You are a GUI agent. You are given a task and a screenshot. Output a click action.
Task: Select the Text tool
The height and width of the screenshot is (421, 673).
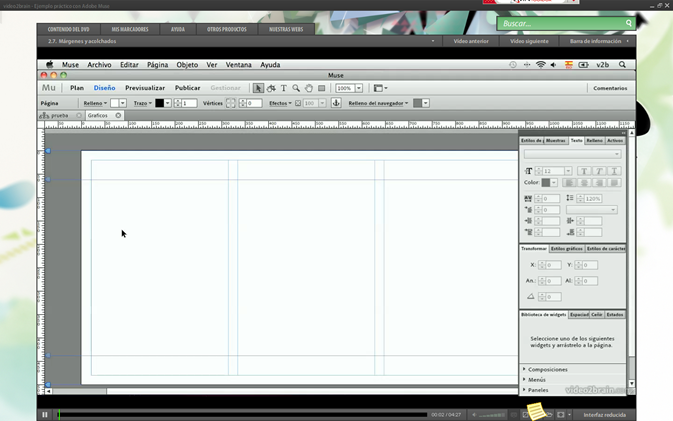click(x=284, y=88)
